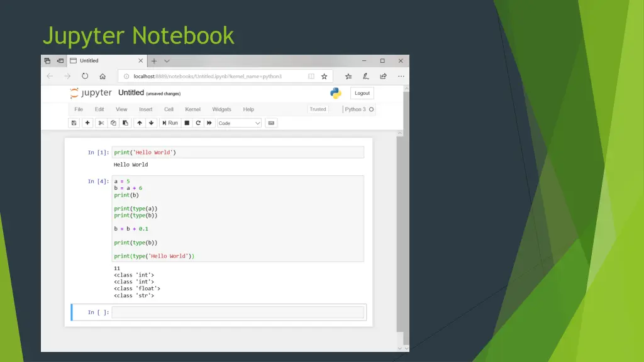The image size is (644, 362).
Task: Refresh the browser page
Action: point(85,76)
